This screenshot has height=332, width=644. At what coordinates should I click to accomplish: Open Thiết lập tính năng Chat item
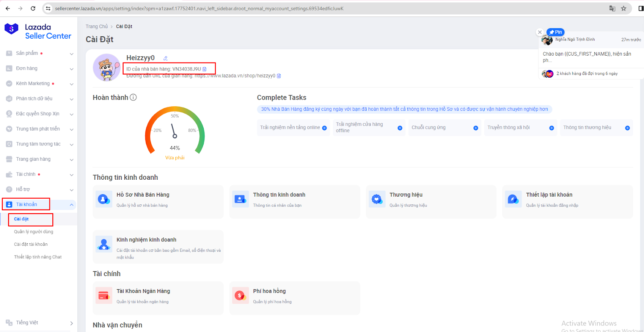pos(38,257)
